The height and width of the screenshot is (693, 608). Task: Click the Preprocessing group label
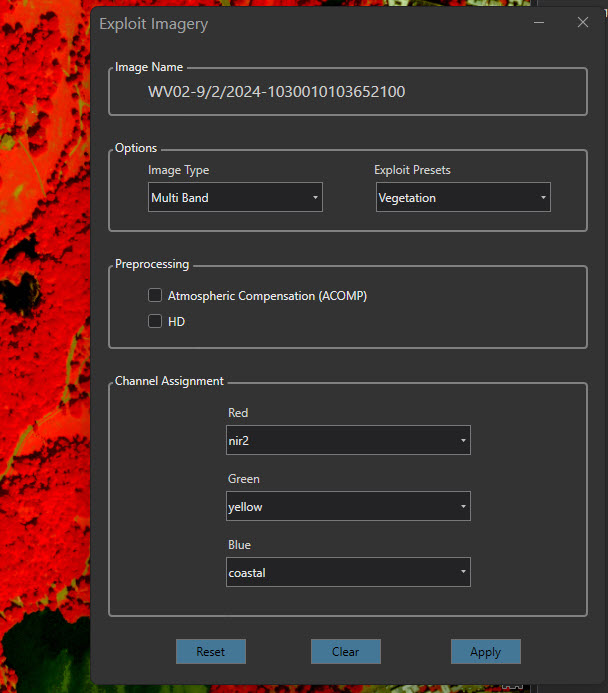(x=152, y=264)
